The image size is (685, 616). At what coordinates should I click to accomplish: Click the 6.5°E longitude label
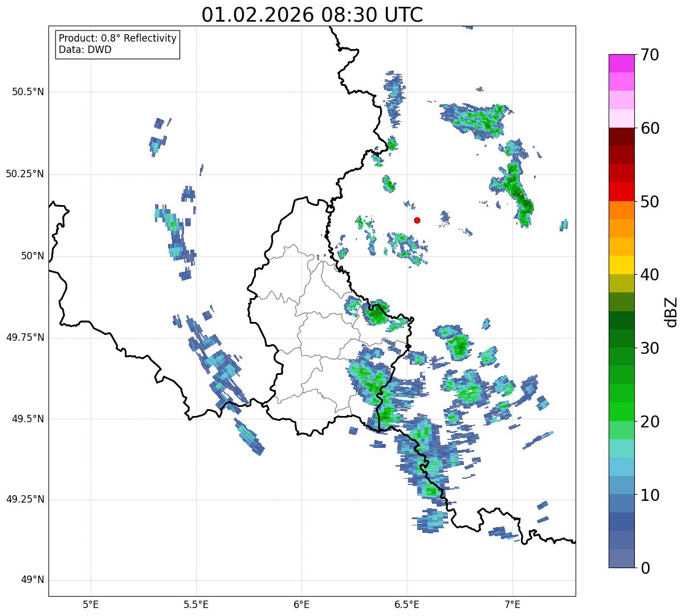pyautogui.click(x=407, y=604)
